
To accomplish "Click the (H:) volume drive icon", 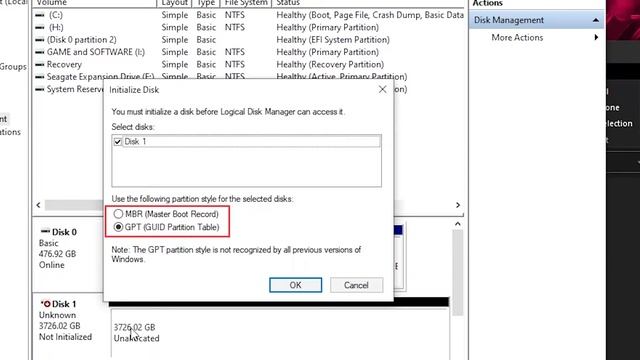I will (x=40, y=27).
